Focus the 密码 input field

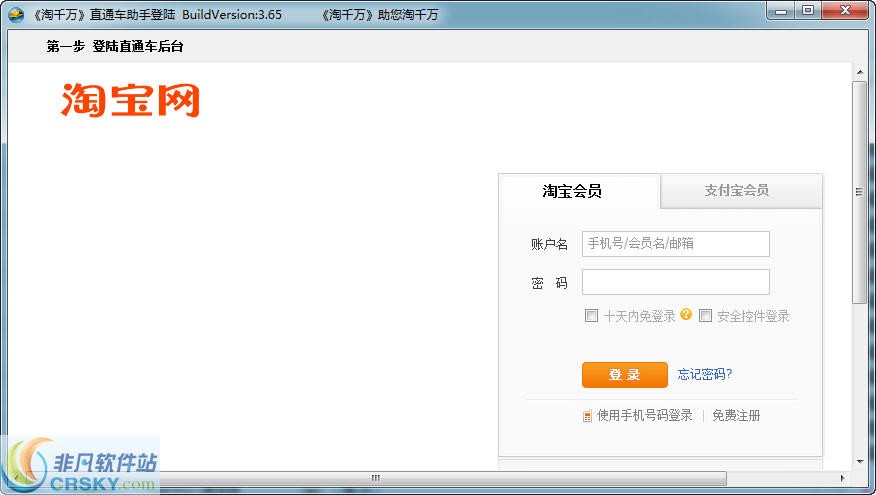[675, 282]
